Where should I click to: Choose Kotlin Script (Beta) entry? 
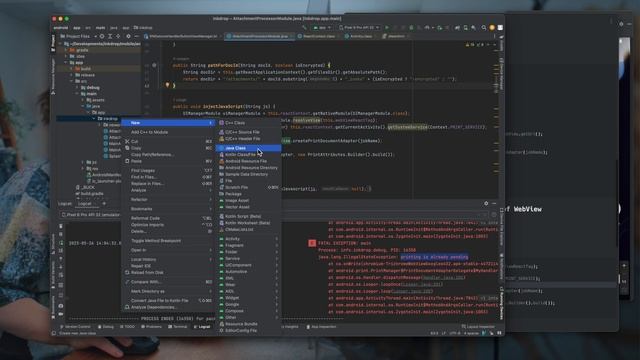click(248, 216)
